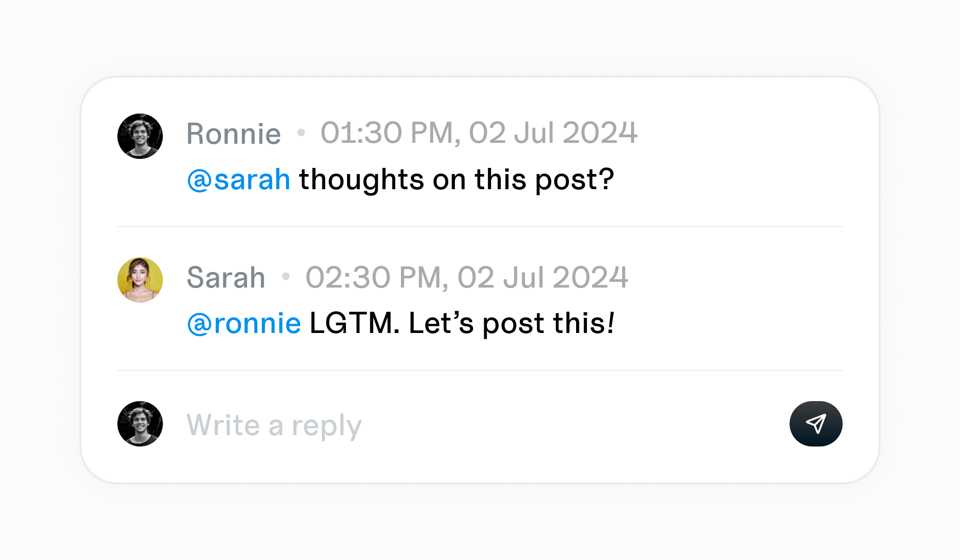
Task: Click the divider under Ronnie's comment
Action: point(480,227)
